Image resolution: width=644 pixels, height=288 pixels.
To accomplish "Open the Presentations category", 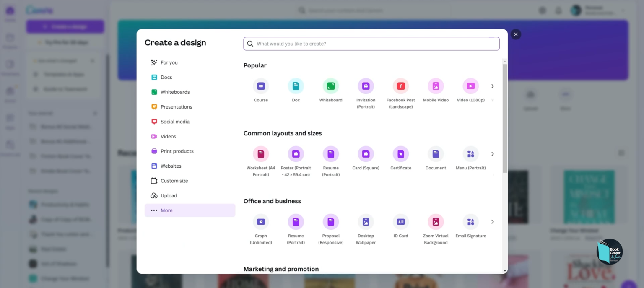I will [x=176, y=107].
